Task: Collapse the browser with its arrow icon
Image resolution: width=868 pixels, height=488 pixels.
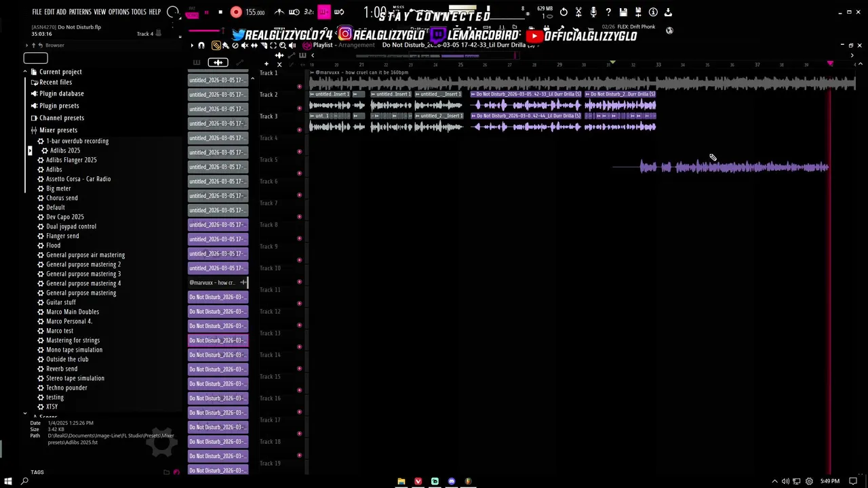Action: (x=26, y=45)
